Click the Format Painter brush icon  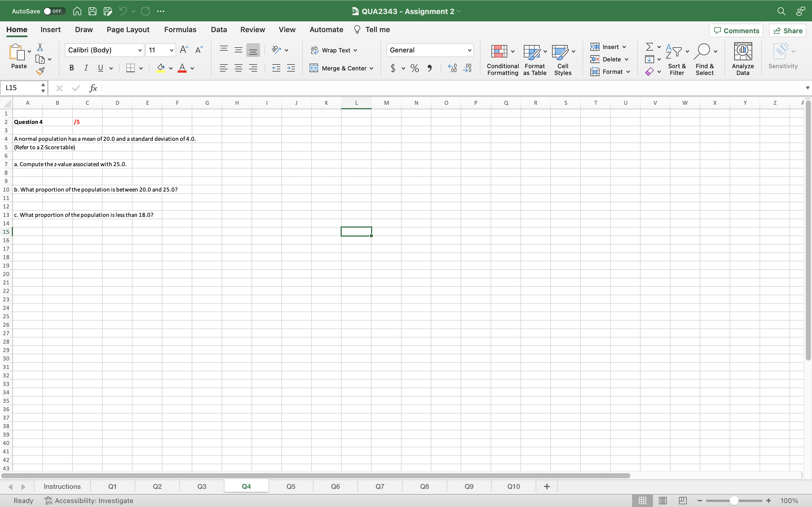click(40, 71)
